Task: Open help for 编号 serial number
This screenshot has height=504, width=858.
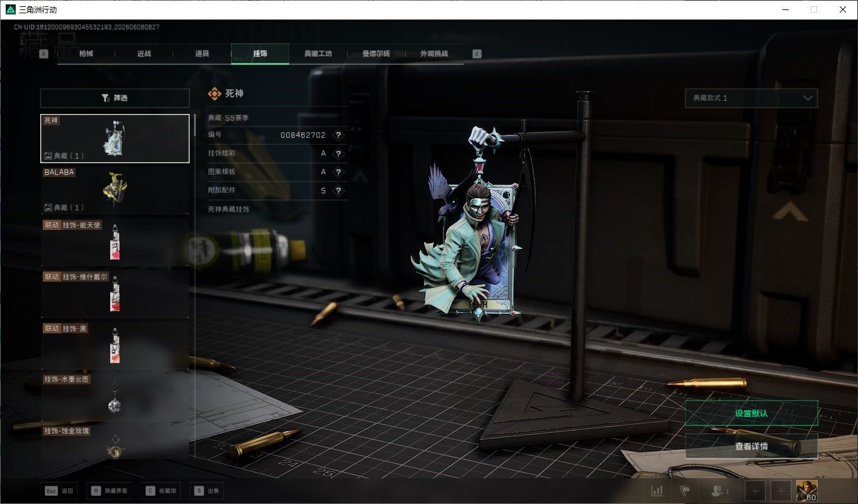Action: (338, 135)
